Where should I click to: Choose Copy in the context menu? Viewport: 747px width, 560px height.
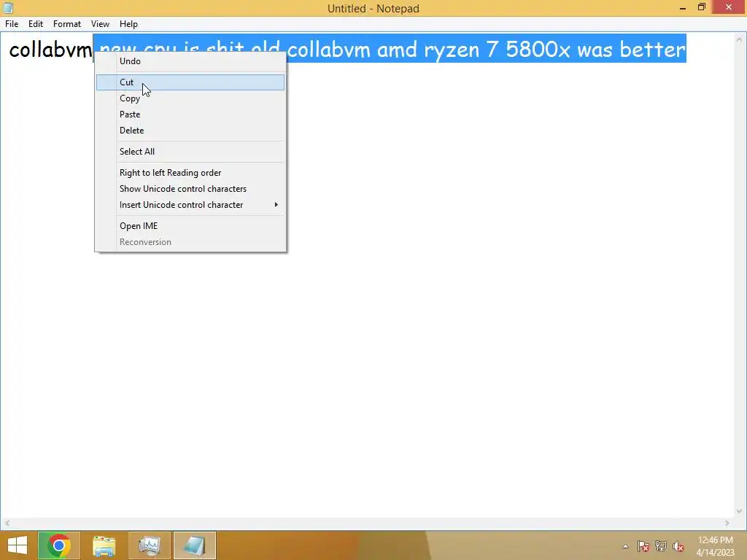[190, 98]
